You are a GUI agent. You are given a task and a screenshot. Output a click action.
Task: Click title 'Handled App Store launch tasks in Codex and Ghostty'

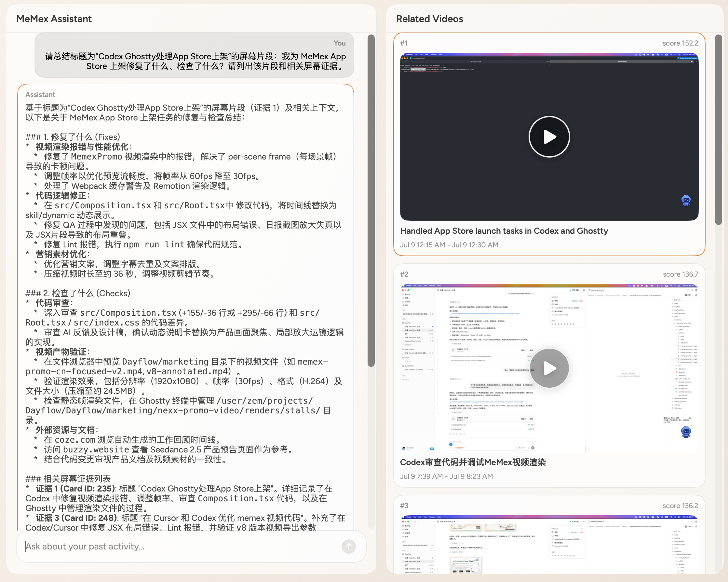[x=504, y=231]
